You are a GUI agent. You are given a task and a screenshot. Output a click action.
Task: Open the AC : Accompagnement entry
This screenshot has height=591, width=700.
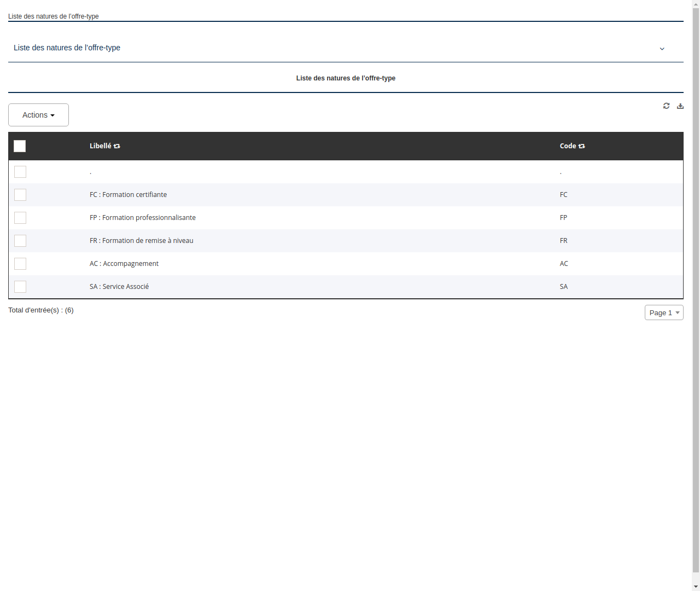pos(124,263)
